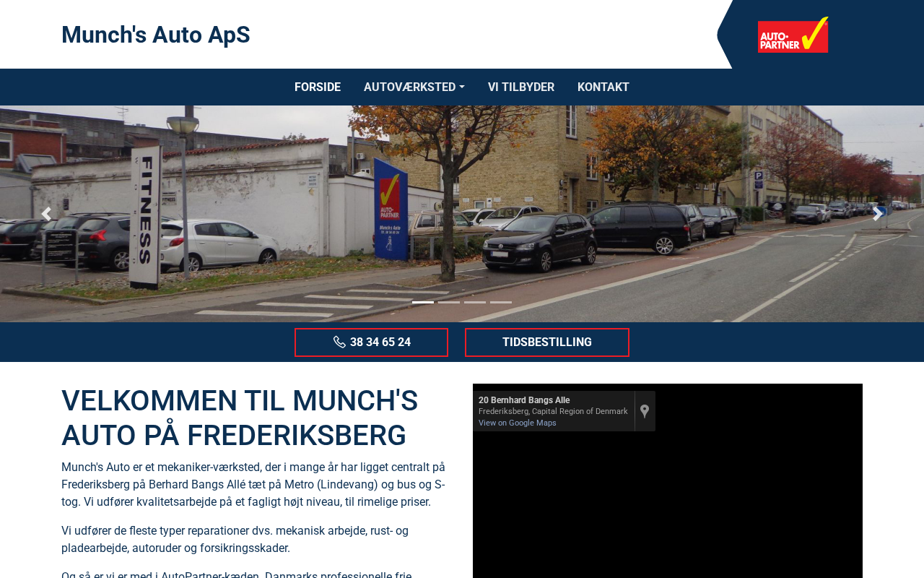Click the AutoPartner logo
Image resolution: width=924 pixels, height=578 pixels.
[793, 35]
